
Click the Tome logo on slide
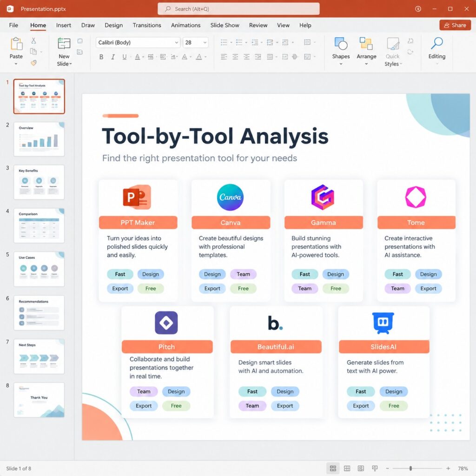416,197
